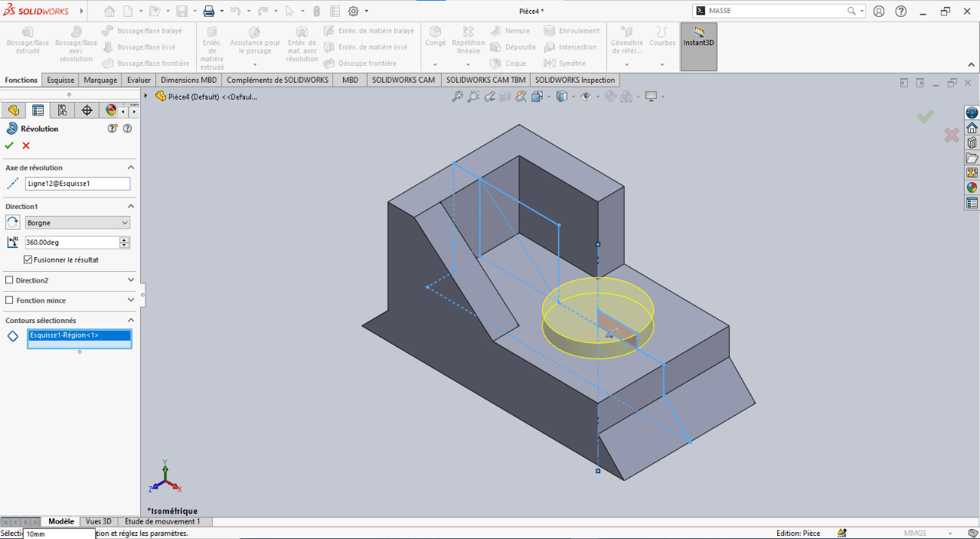Image resolution: width=980 pixels, height=539 pixels.
Task: Click the Ligne12@Esquisse1 axis field
Action: [x=77, y=184]
